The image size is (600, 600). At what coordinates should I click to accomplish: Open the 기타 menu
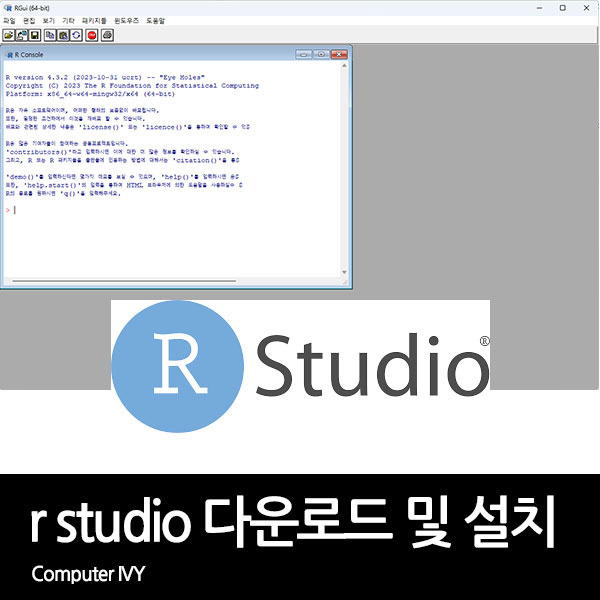pos(68,21)
